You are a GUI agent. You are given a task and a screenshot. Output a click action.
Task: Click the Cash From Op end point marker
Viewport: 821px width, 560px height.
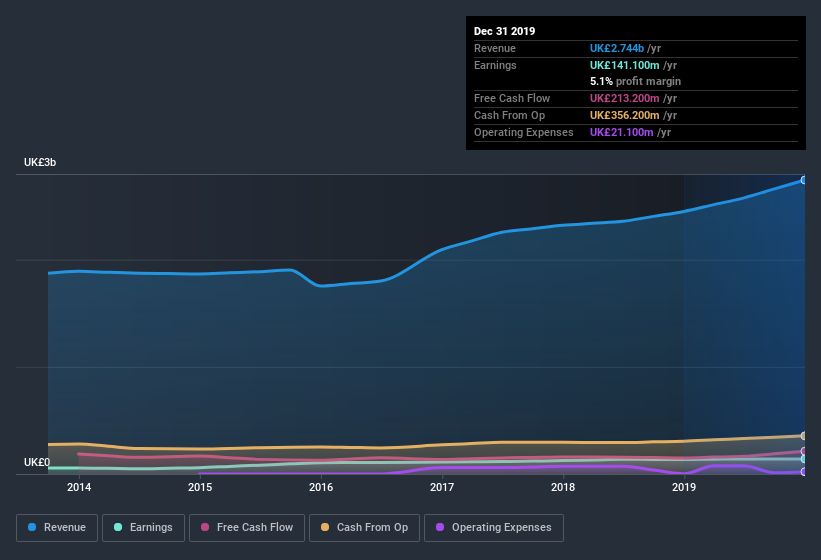(x=804, y=435)
